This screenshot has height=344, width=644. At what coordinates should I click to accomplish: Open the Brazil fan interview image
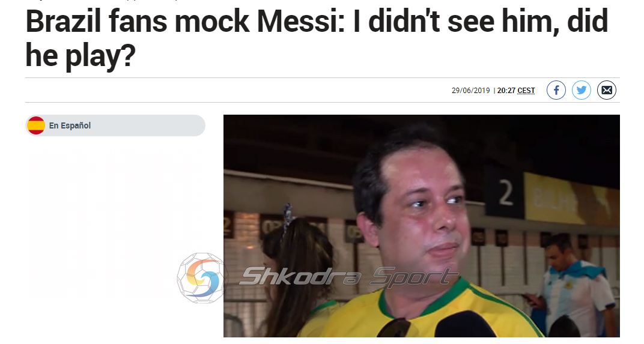tap(421, 226)
